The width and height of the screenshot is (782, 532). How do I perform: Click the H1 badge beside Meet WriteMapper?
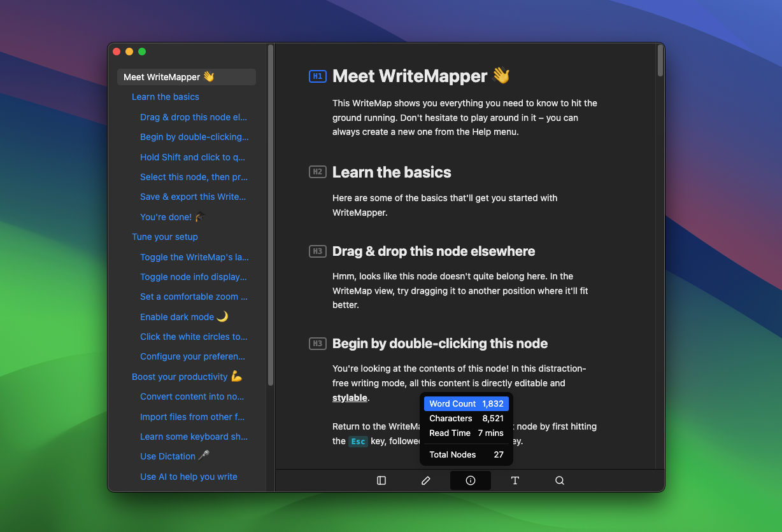317,76
